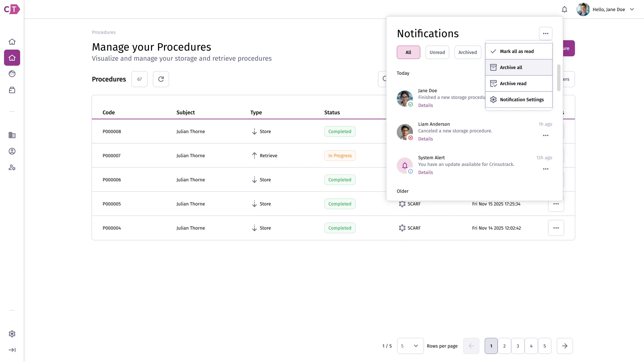The image size is (644, 362).
Task: Open the buildings page in sidebar
Action: click(12, 135)
